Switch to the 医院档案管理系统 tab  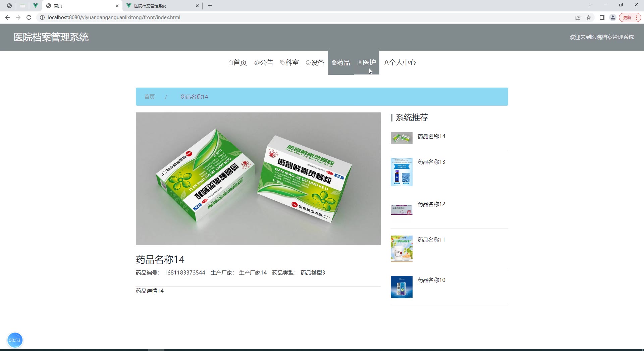162,6
